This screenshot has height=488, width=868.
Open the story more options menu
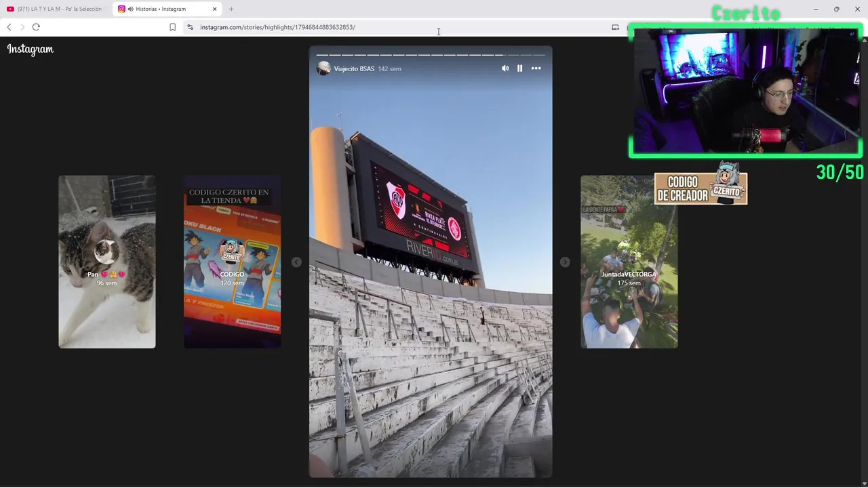tap(536, 68)
